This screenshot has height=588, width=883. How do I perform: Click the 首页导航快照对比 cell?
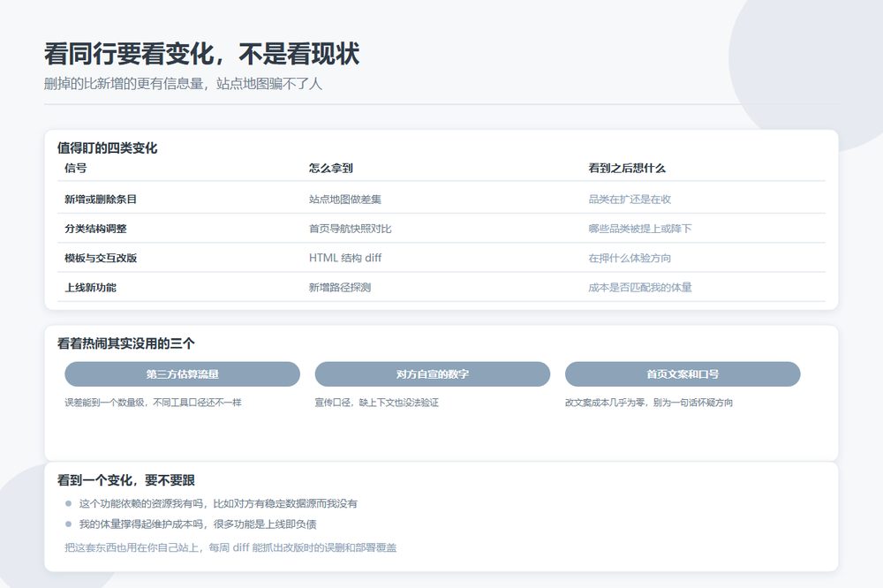(x=350, y=228)
